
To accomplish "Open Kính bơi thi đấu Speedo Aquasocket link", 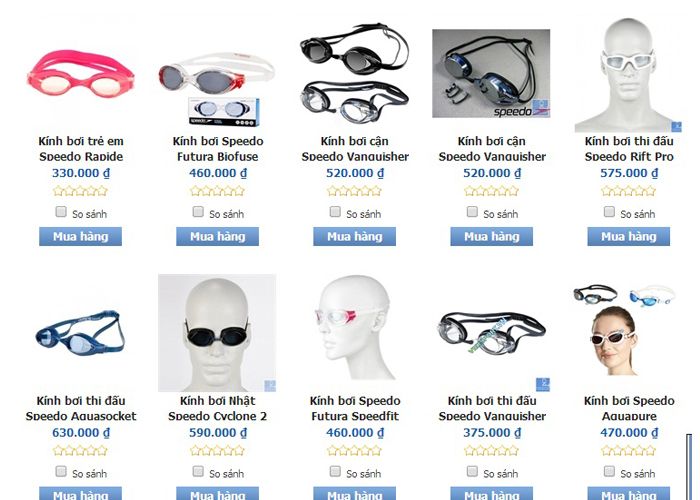I will [x=81, y=408].
